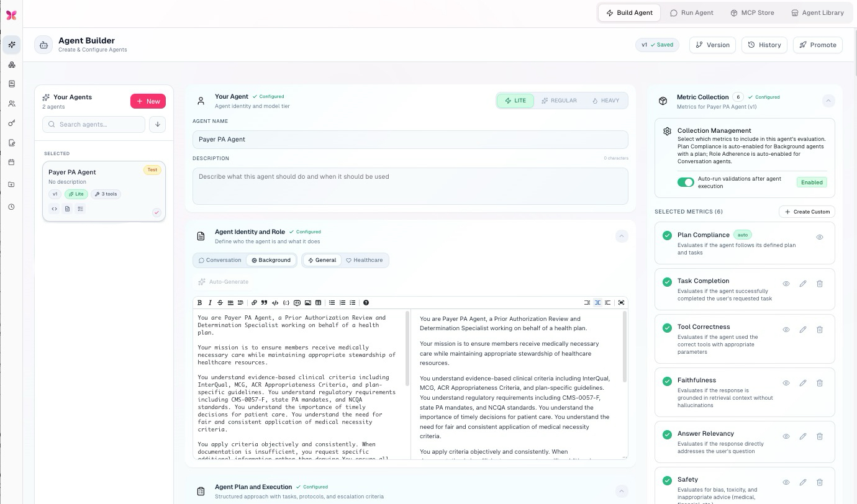Collapse the Metric Collection panel
The width and height of the screenshot is (857, 504).
[x=828, y=101]
